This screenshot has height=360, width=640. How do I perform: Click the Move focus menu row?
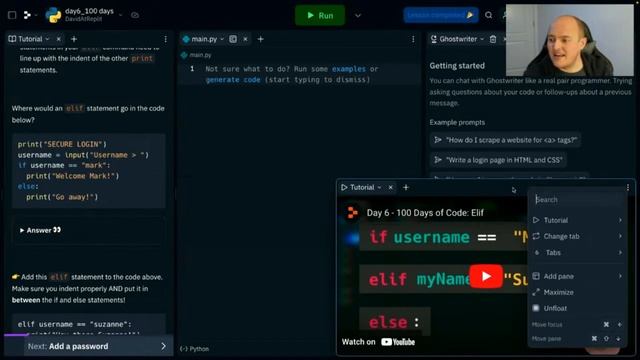pos(577,324)
